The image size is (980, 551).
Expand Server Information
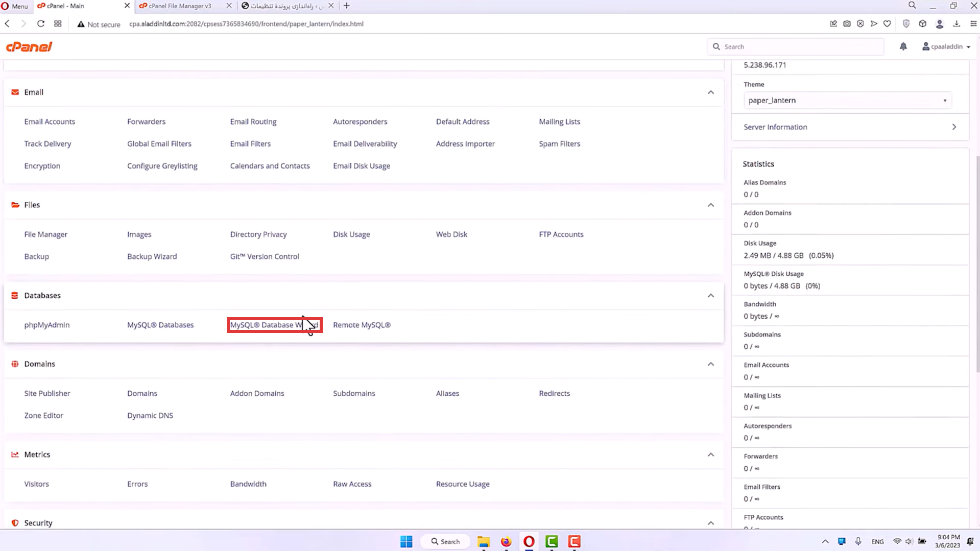pyautogui.click(x=850, y=127)
